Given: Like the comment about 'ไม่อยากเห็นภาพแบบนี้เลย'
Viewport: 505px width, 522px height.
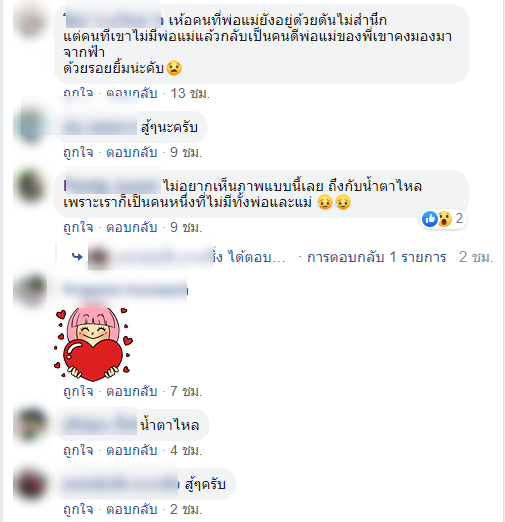Looking at the screenshot, I should pos(78,228).
